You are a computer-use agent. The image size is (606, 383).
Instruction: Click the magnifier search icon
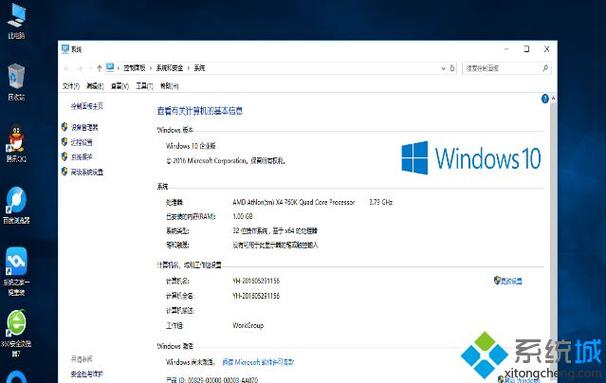(545, 68)
